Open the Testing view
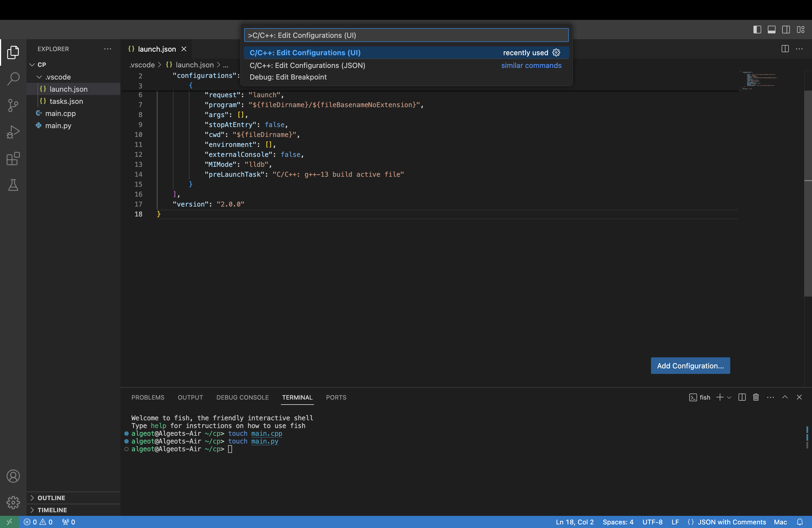812x528 pixels. 13,185
